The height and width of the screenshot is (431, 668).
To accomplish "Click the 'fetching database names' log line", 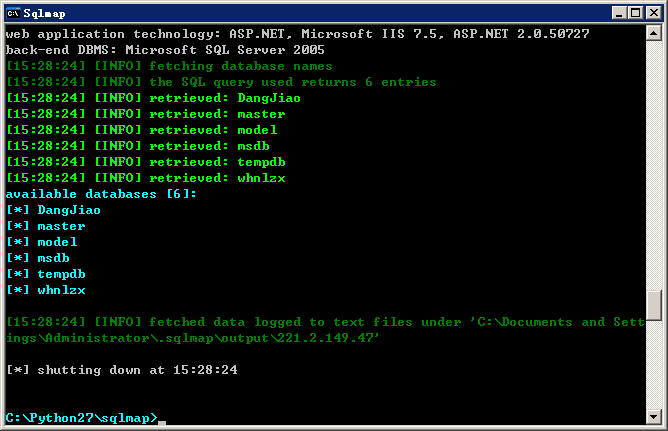I will [169, 66].
